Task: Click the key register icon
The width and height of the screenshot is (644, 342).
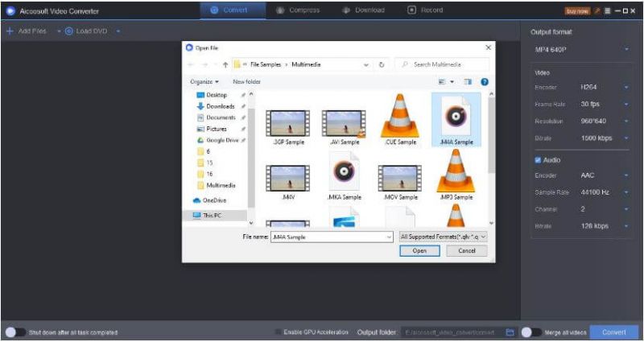Action: (597, 11)
